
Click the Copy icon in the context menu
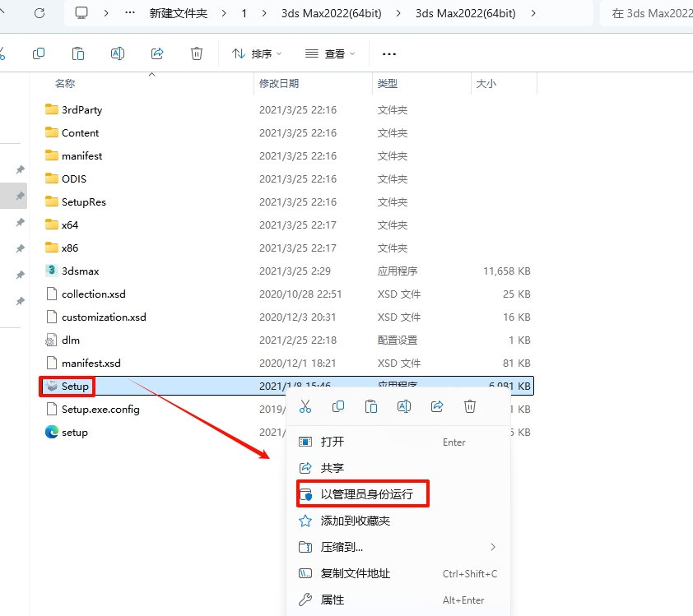pos(338,406)
